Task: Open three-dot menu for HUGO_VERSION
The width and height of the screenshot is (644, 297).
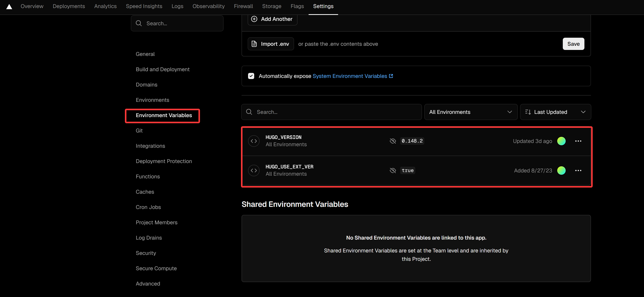Action: pyautogui.click(x=578, y=141)
